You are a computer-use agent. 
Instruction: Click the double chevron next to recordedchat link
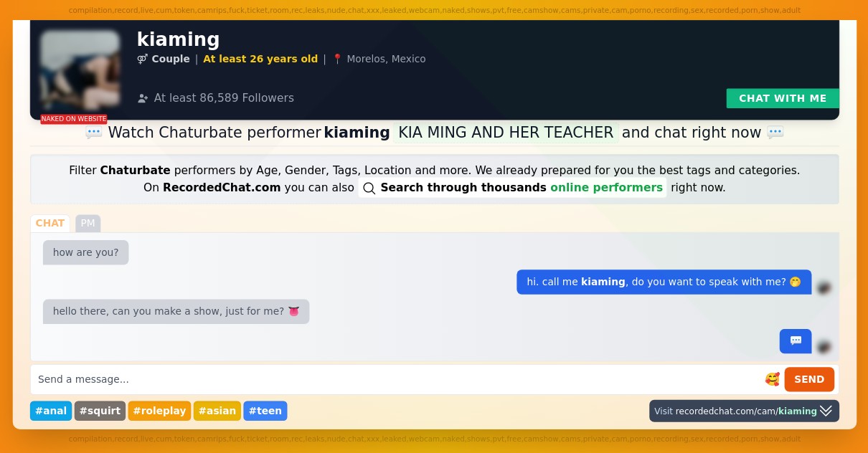pos(826,411)
